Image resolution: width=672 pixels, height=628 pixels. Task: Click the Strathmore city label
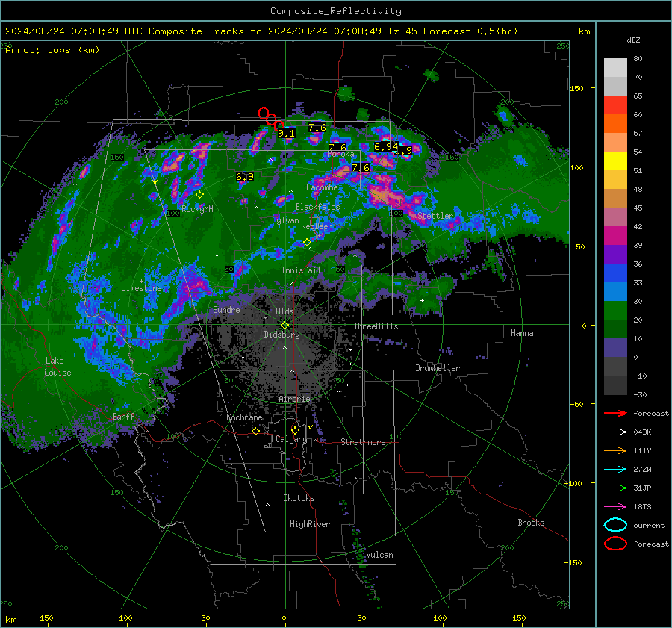click(363, 442)
